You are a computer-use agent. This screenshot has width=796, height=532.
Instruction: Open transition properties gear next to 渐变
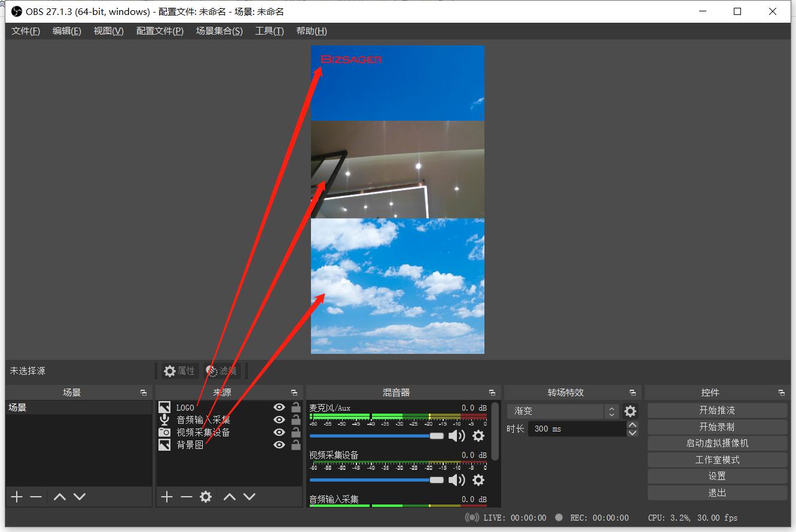(x=630, y=411)
